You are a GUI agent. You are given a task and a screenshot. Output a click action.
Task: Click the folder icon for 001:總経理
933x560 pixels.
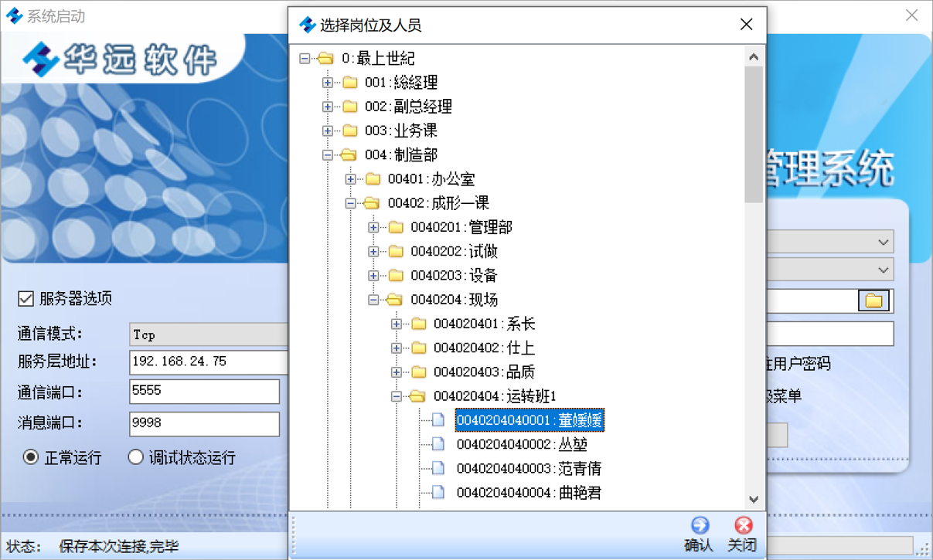350,83
